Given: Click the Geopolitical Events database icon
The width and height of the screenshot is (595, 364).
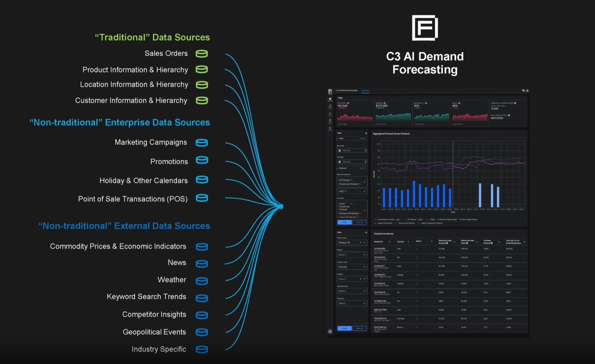Looking at the screenshot, I should tap(202, 332).
